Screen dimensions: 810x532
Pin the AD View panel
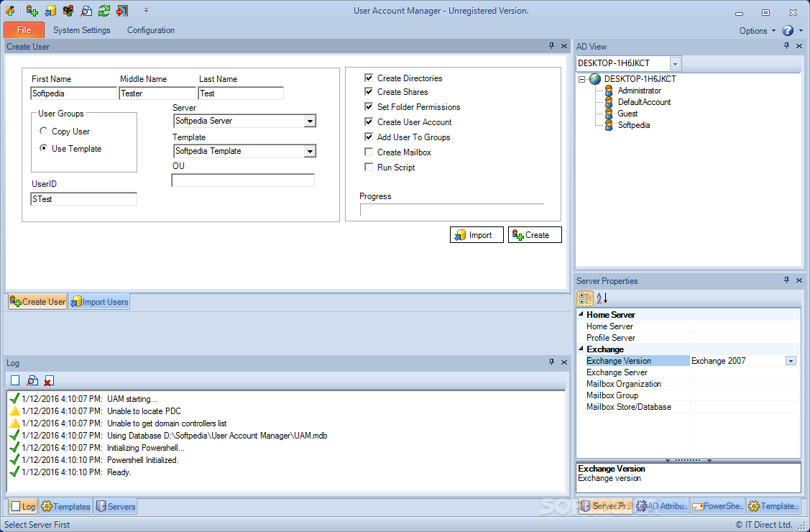tap(787, 46)
